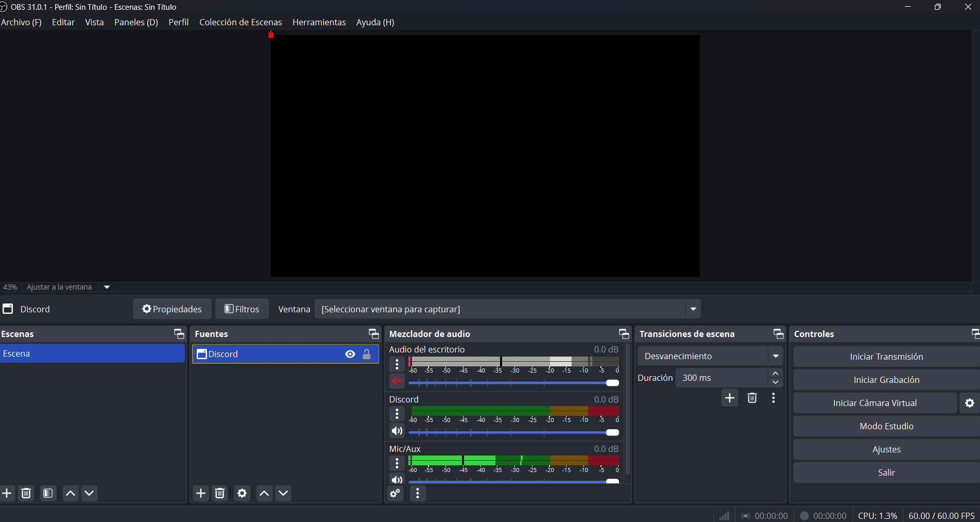980x522 pixels.
Task: Open the Herramientas menu
Action: (319, 22)
